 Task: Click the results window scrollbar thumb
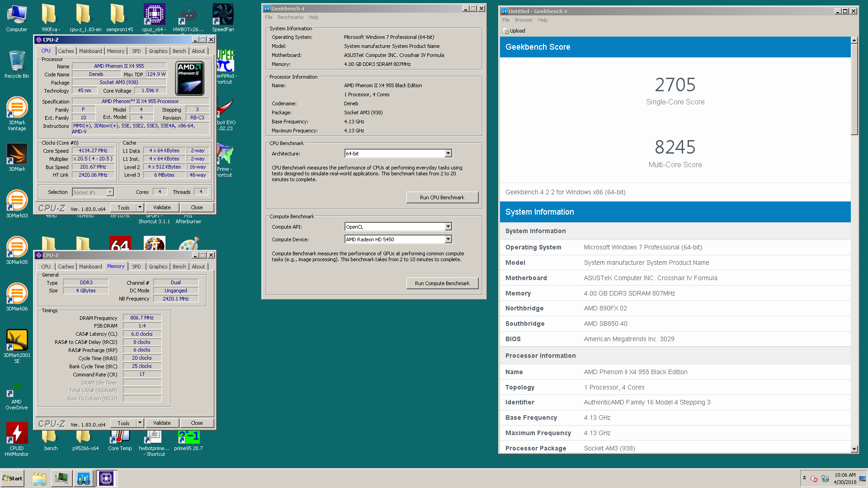click(x=854, y=89)
